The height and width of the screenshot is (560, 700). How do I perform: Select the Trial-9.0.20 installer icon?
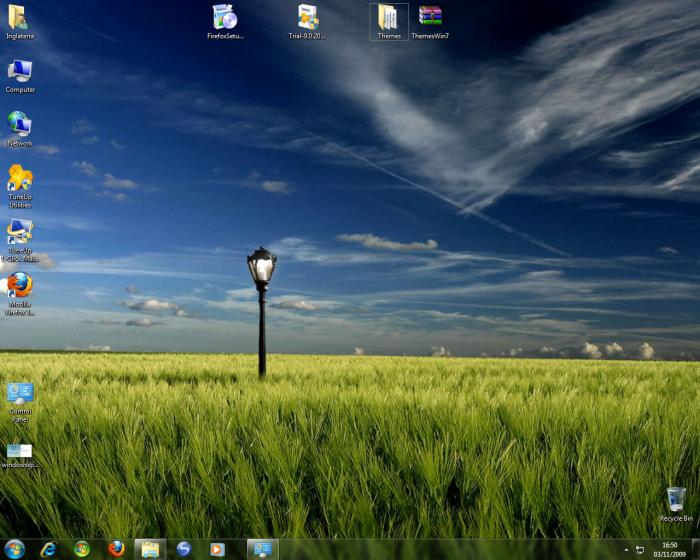coord(308,18)
